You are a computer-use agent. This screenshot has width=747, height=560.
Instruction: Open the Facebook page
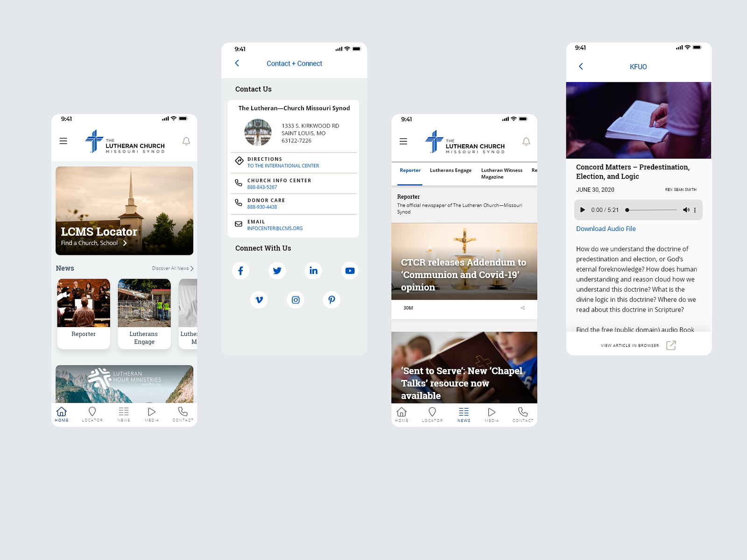pos(241,271)
